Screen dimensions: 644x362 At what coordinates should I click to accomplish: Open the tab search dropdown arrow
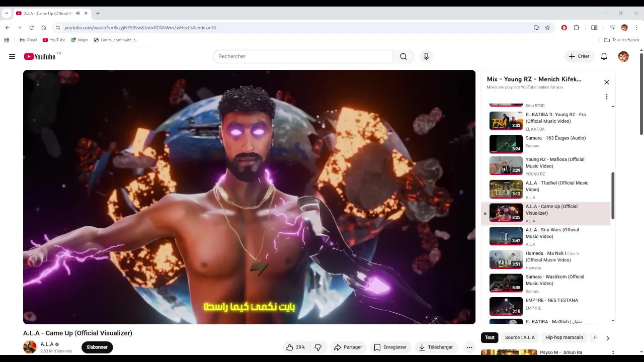pyautogui.click(x=7, y=13)
